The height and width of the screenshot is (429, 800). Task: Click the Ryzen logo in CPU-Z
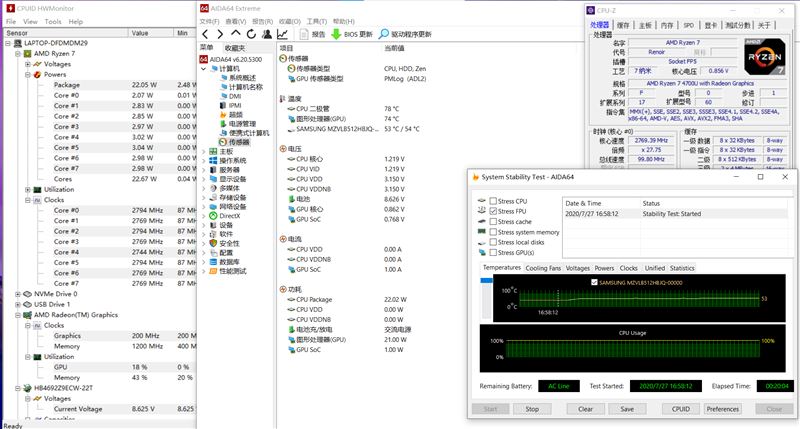coord(764,57)
